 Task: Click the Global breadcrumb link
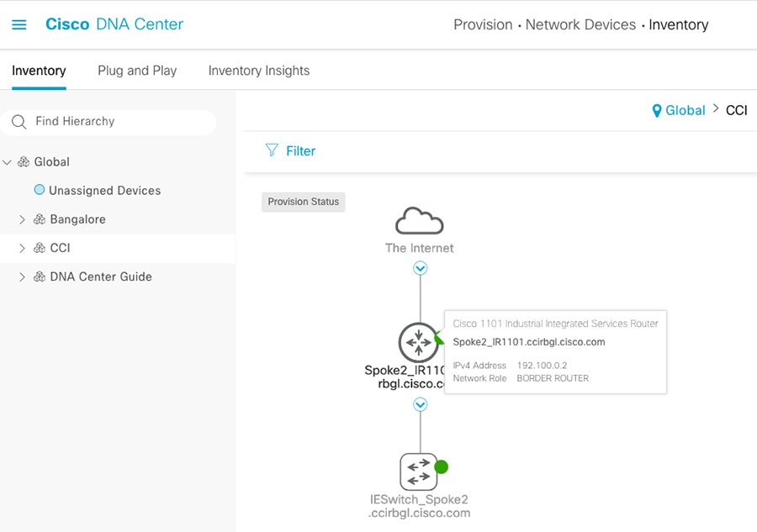point(685,110)
